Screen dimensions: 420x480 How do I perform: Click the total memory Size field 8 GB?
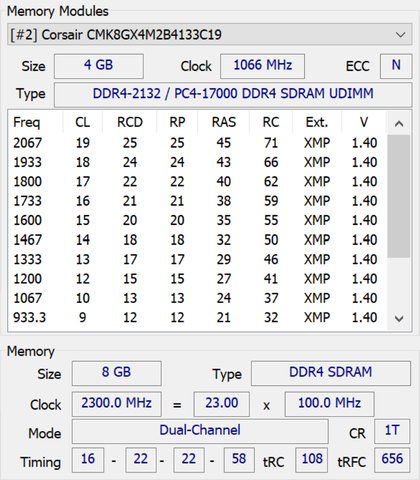pos(117,373)
